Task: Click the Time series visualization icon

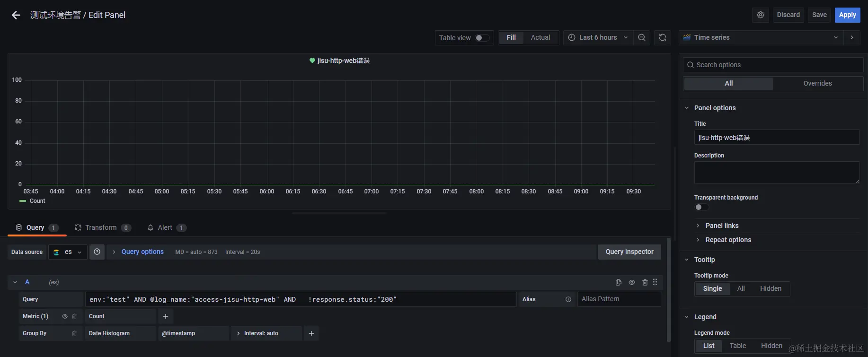Action: (687, 37)
